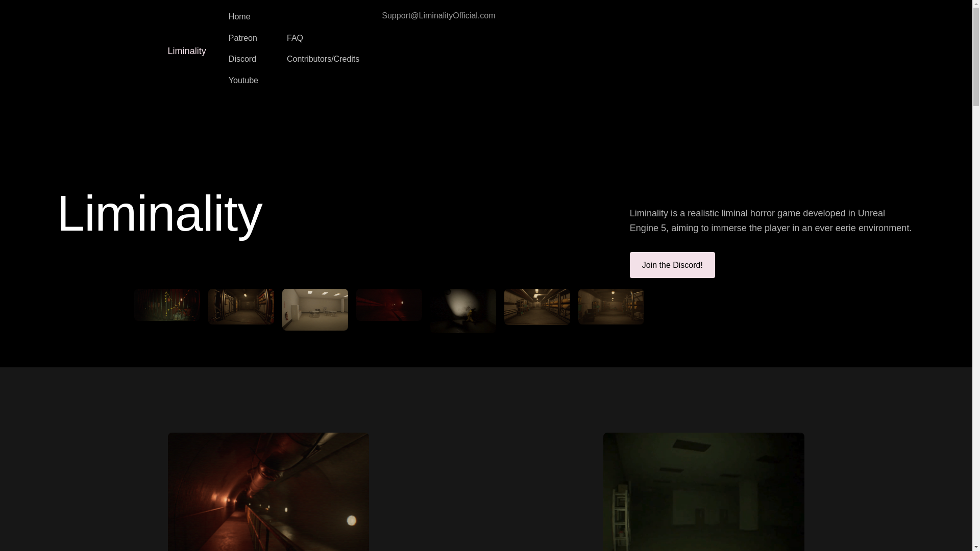
Task: Click the page vertical scrollbar thumb
Action: [x=976, y=57]
